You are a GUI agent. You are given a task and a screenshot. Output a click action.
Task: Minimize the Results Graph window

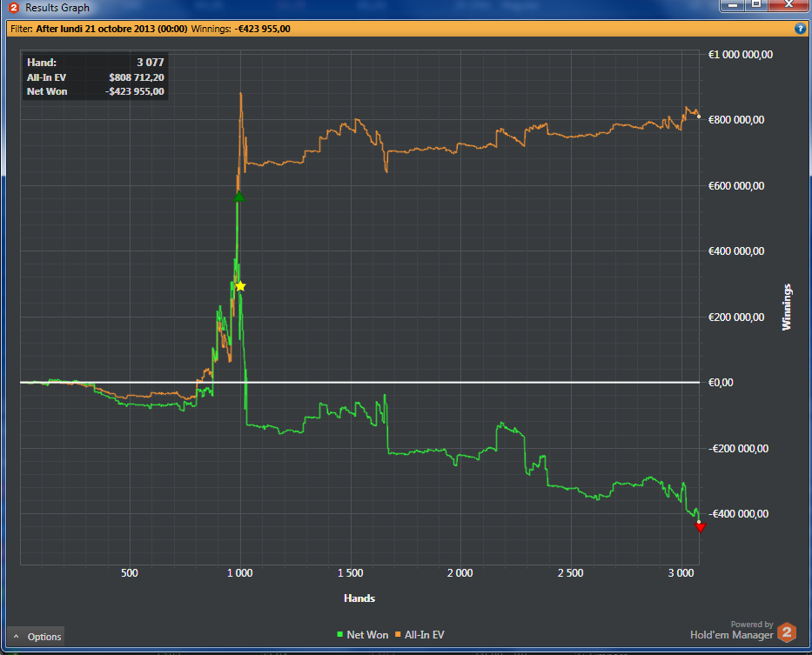pos(732,5)
